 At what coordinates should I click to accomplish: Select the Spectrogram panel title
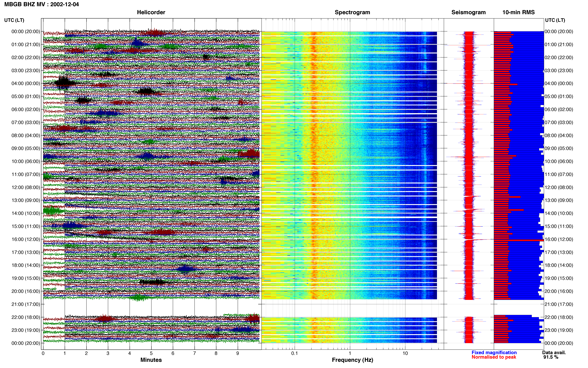352,12
